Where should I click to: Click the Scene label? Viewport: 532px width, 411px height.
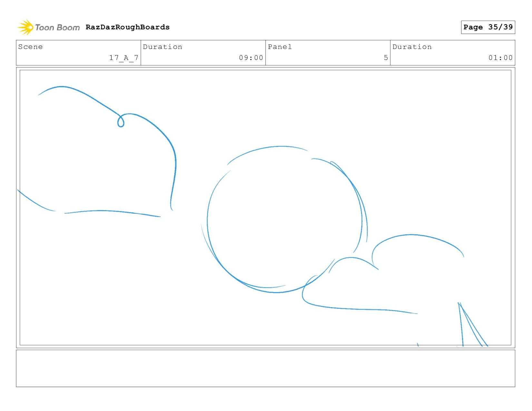click(30, 47)
